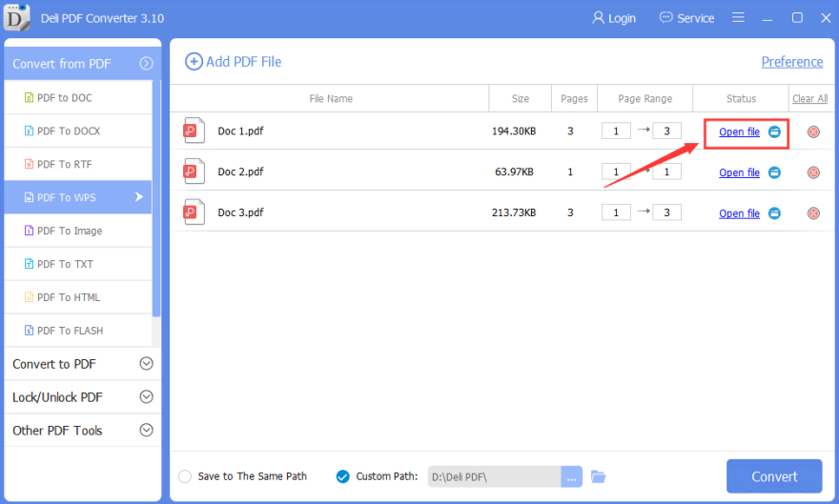Click start page field of Doc 1.pdf
839x504 pixels.
pyautogui.click(x=616, y=131)
